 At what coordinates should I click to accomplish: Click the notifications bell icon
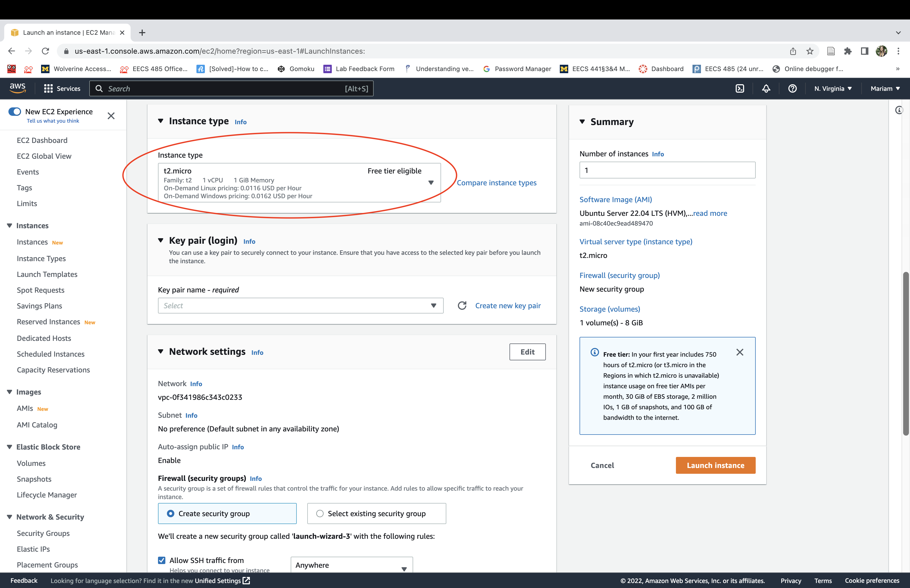coord(766,89)
